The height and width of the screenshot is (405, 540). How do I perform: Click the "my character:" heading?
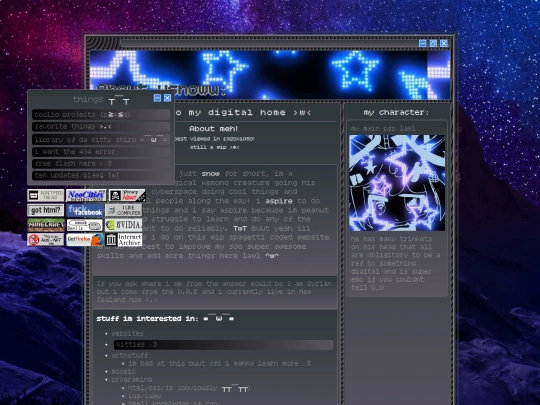[x=397, y=113]
